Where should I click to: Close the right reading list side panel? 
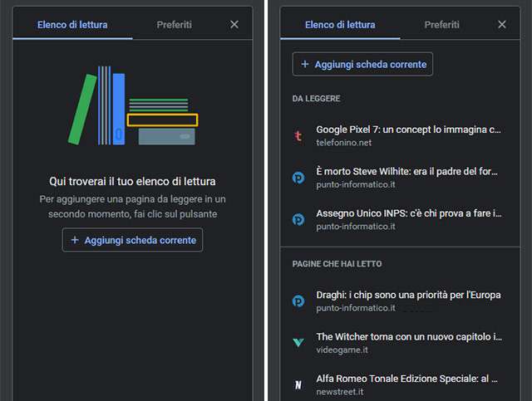pyautogui.click(x=502, y=24)
